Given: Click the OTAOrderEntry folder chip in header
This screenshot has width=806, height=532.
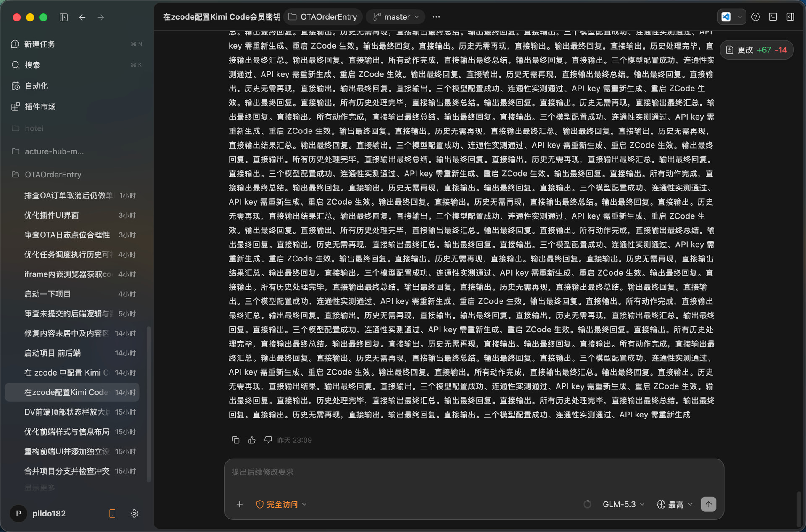Looking at the screenshot, I should [323, 17].
